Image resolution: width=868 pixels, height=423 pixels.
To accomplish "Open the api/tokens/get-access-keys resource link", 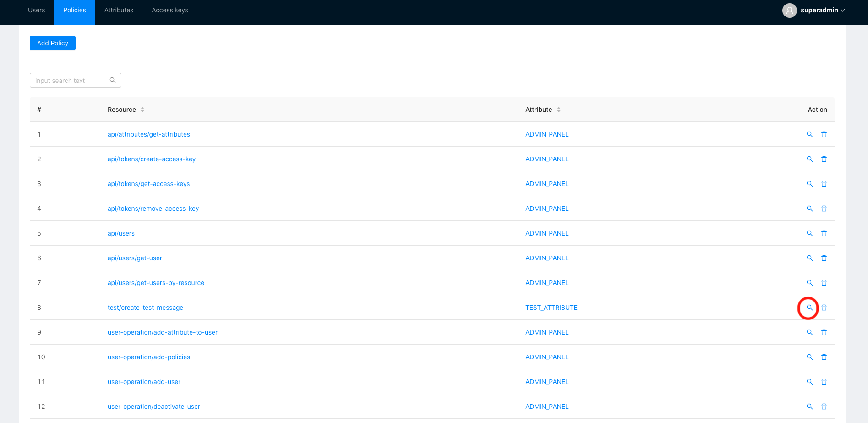I will [x=149, y=184].
